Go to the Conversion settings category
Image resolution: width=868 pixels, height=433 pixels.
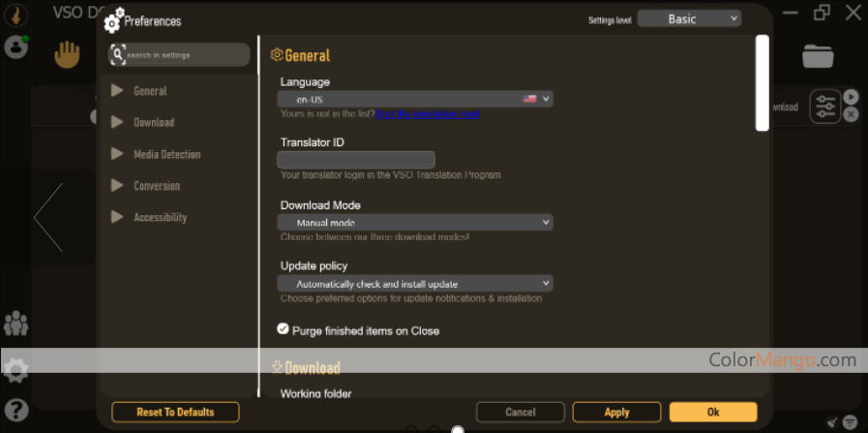click(156, 186)
